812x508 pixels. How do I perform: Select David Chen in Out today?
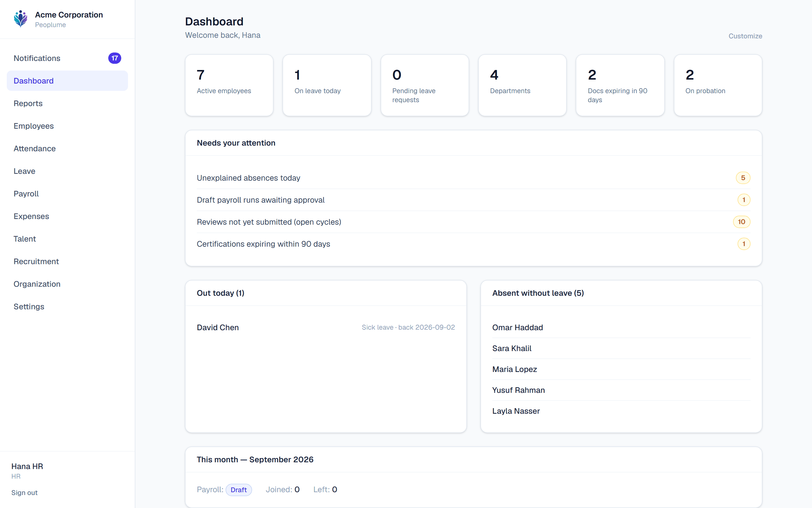218,327
